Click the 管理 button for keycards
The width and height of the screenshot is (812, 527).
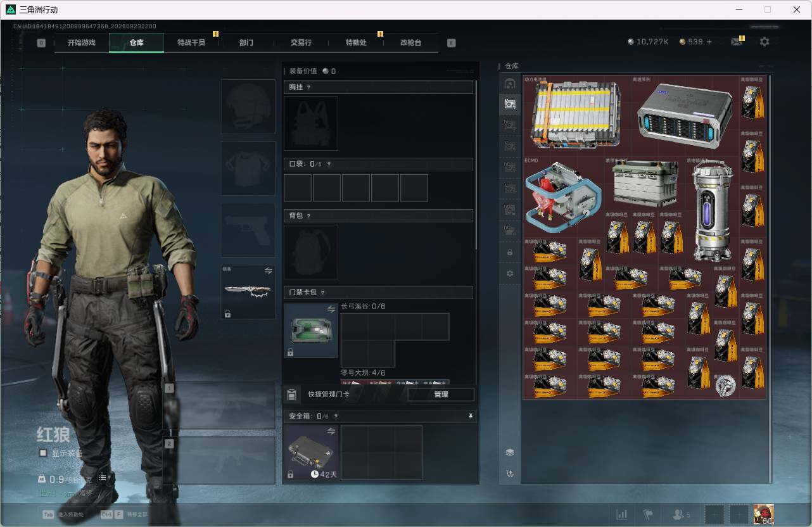tap(441, 395)
